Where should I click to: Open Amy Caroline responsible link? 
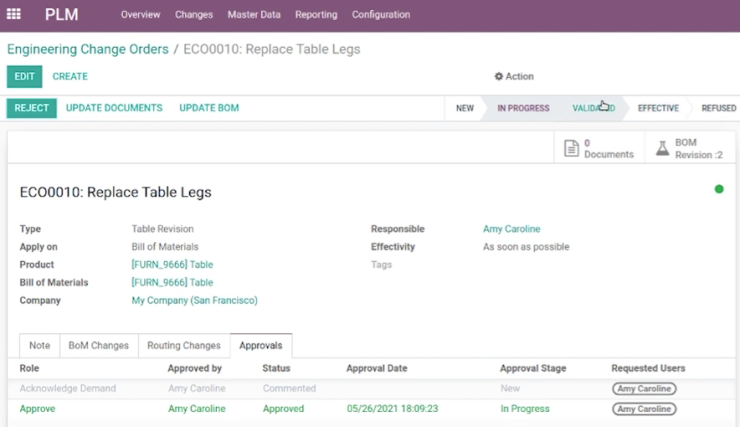tap(512, 229)
